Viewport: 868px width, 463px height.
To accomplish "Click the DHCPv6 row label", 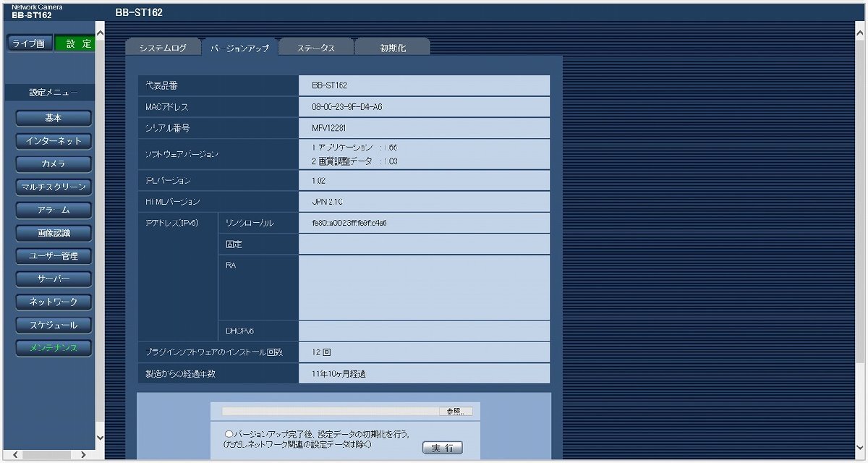I will coord(239,331).
